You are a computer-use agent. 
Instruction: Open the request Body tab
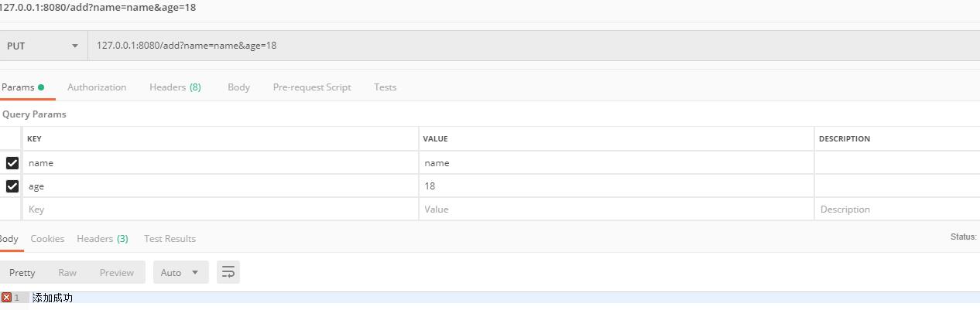click(238, 87)
